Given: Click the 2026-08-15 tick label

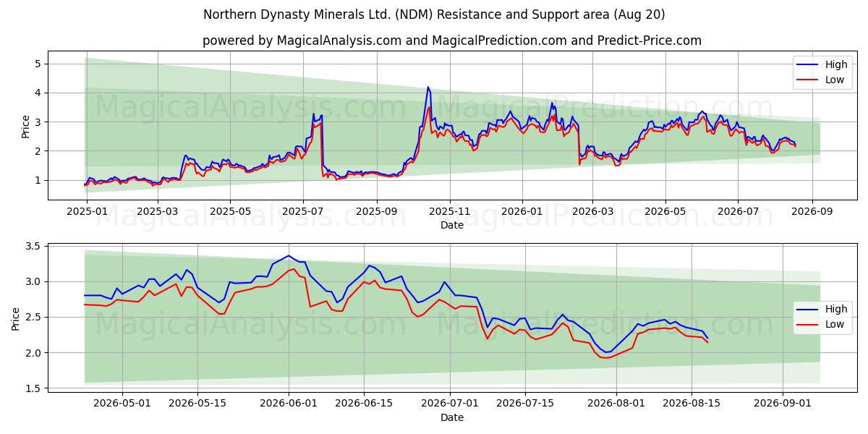Looking at the screenshot, I should [x=692, y=402].
